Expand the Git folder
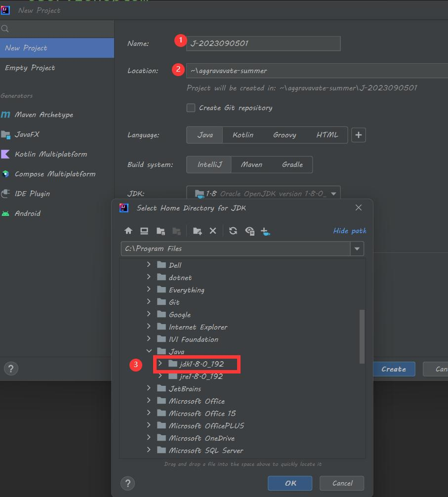Screen dimensions: 448x497 [149, 301]
